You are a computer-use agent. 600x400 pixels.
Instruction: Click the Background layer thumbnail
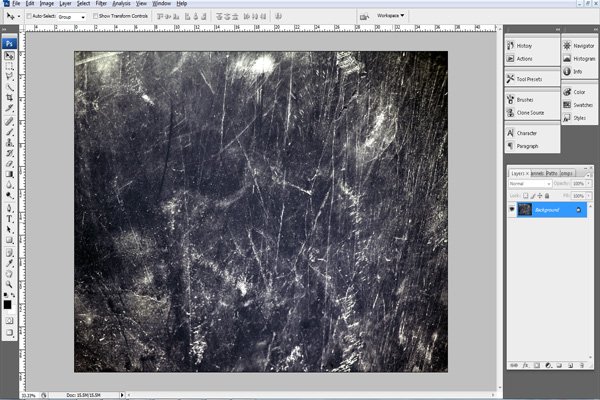525,210
